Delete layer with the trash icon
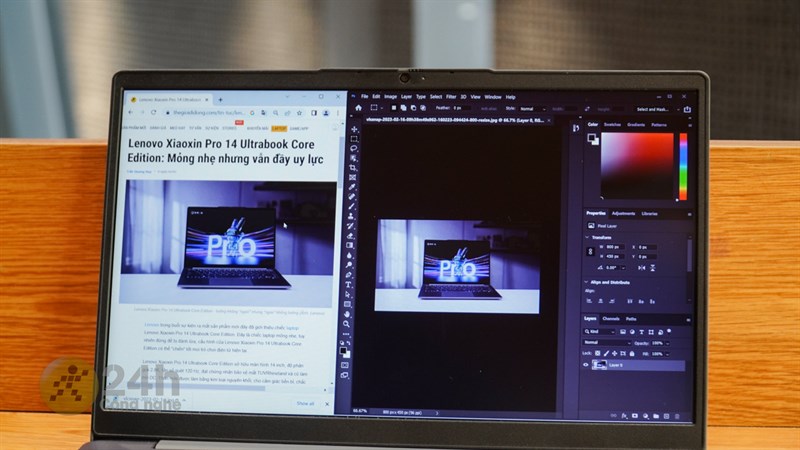 tap(677, 417)
